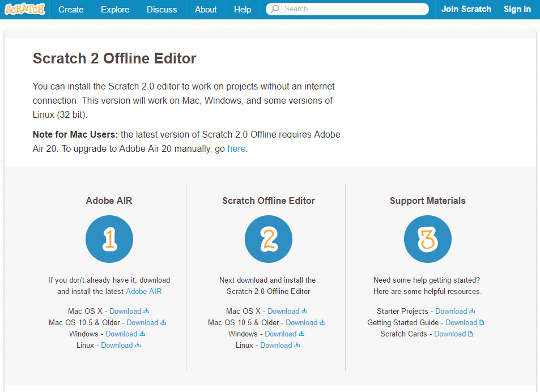The image size is (540, 392).
Task: Open the Explore menu item
Action: 115,10
